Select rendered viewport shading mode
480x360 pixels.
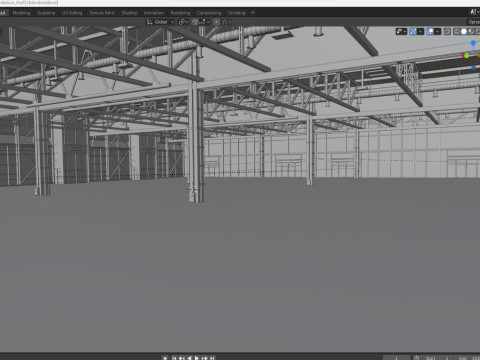click(477, 31)
